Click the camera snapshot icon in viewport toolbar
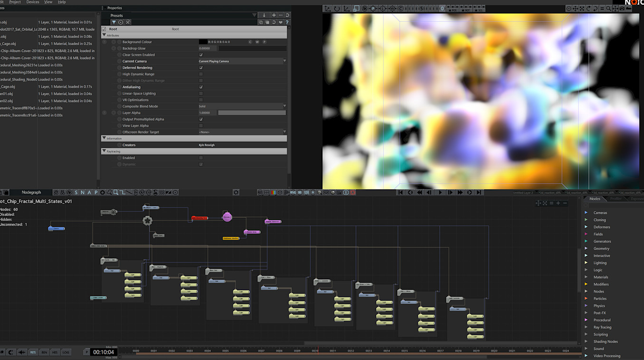This screenshot has width=644, height=360. [622, 9]
